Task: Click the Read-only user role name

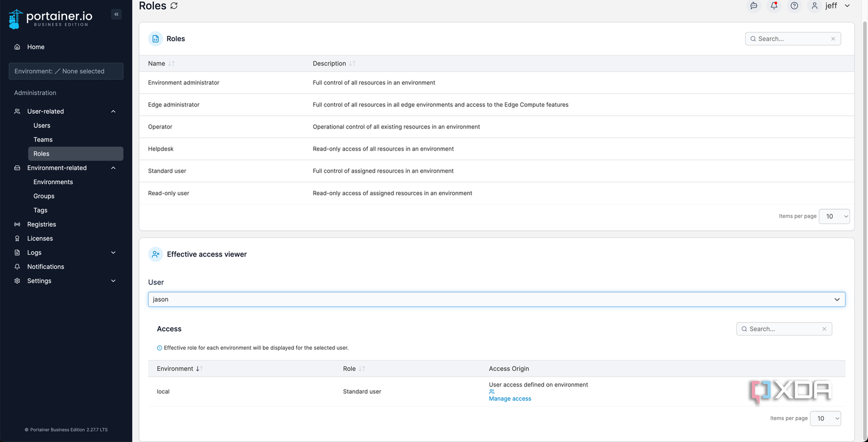Action: pos(168,193)
